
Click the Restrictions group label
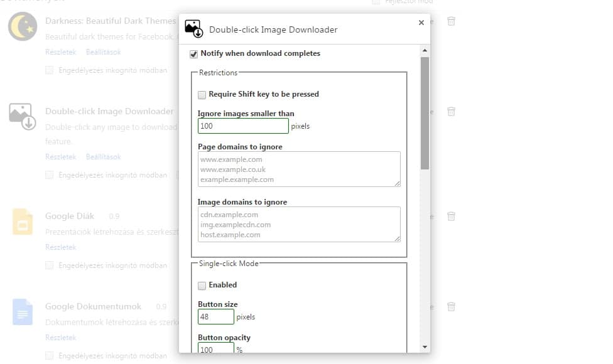pyautogui.click(x=218, y=73)
